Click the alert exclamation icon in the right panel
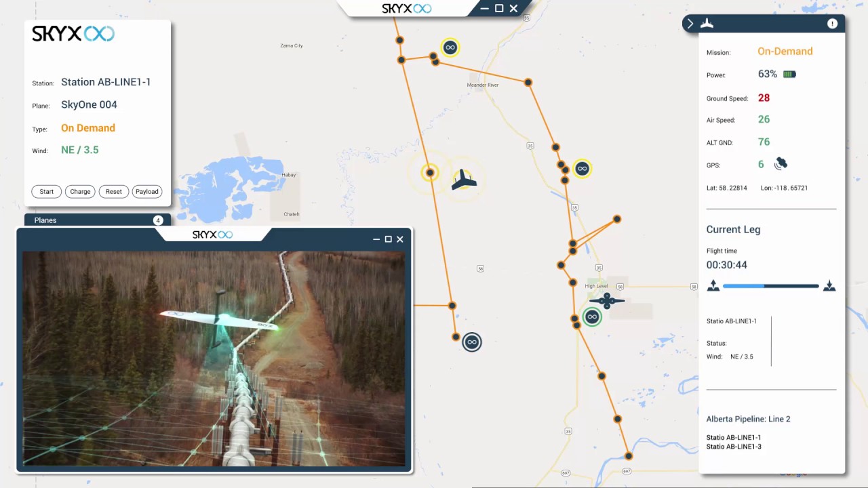This screenshot has width=868, height=488. 832,24
